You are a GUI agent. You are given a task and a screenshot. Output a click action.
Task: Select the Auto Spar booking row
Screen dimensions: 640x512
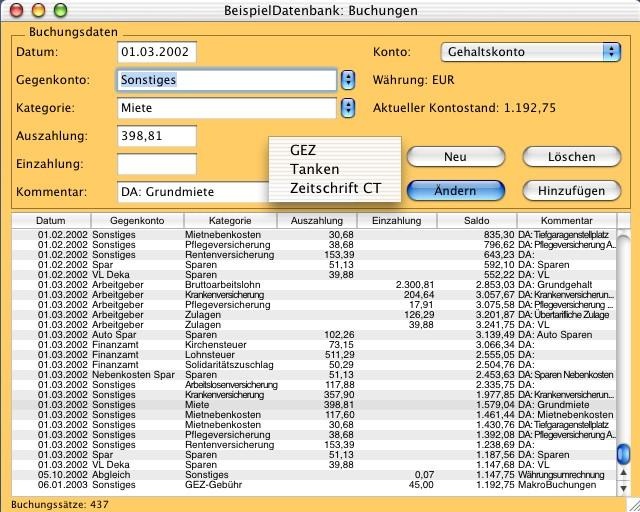click(314, 335)
